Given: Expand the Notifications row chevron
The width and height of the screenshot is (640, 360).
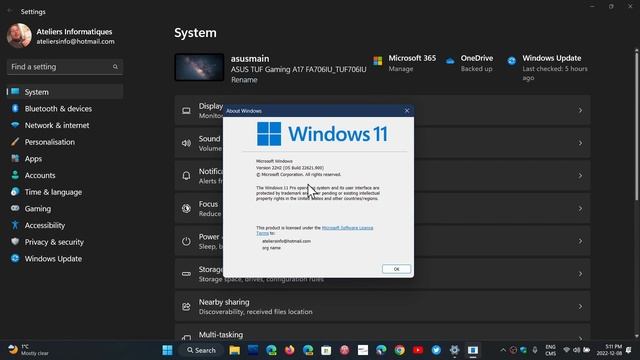Looking at the screenshot, I should (580, 176).
